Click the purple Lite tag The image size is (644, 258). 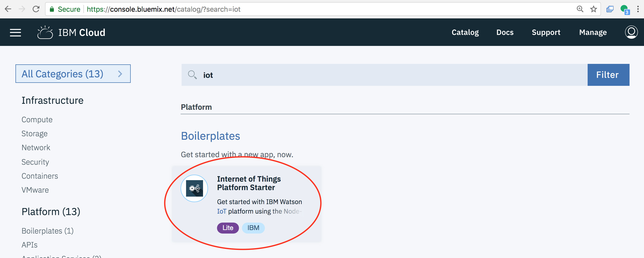[x=228, y=228]
